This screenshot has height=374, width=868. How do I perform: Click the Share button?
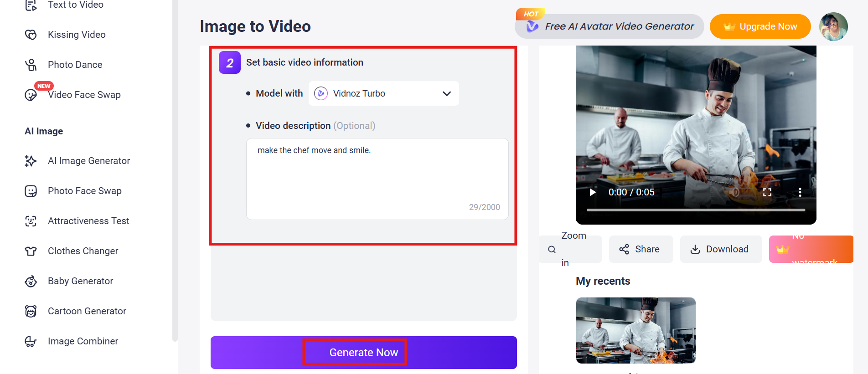point(641,249)
